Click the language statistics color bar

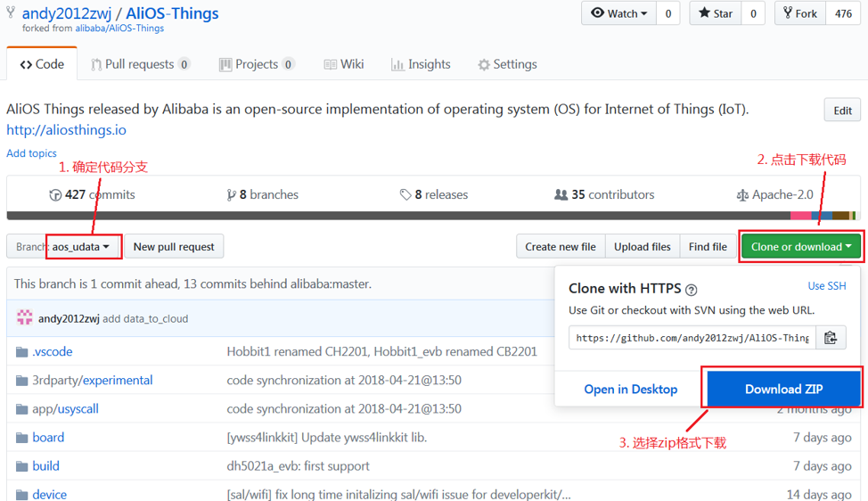click(432, 216)
